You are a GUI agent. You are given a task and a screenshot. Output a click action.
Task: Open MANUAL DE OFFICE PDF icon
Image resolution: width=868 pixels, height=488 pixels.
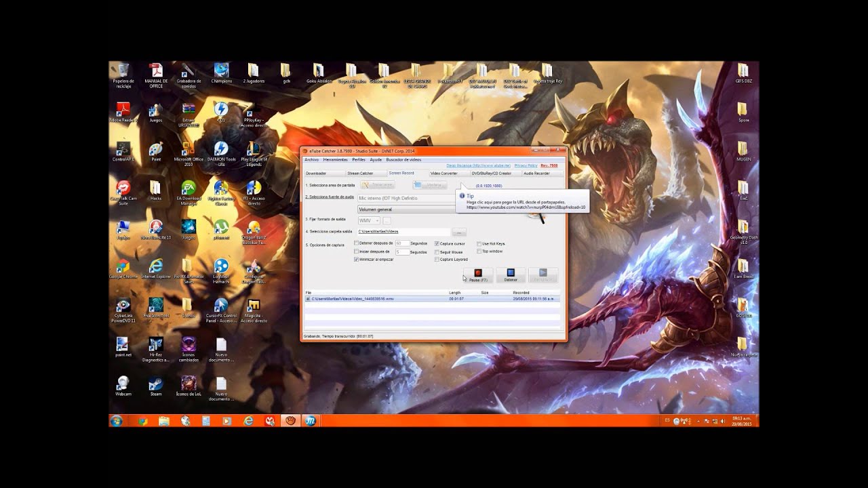pyautogui.click(x=156, y=75)
